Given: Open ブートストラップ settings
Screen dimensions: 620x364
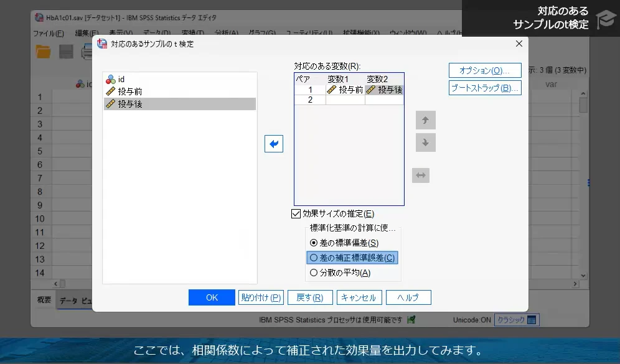Looking at the screenshot, I should click(484, 87).
